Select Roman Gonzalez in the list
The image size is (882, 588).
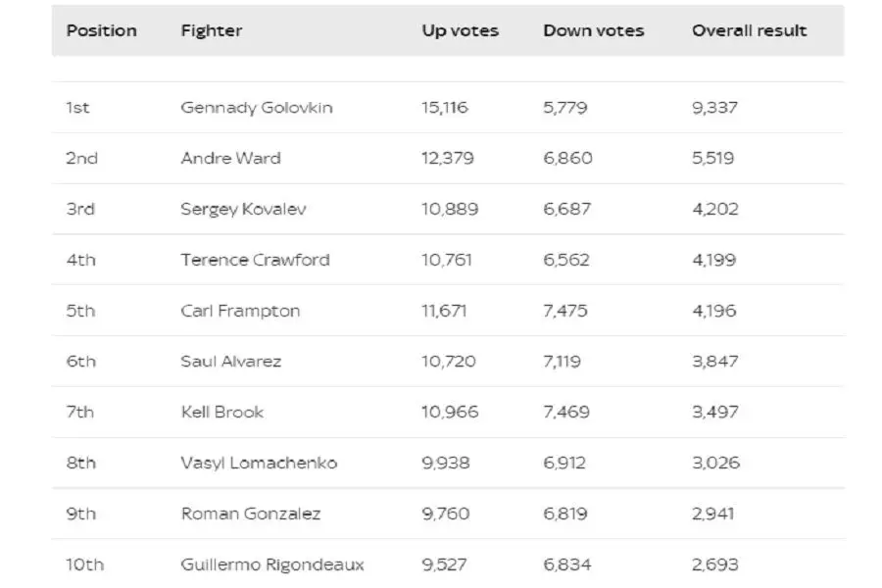tap(250, 514)
